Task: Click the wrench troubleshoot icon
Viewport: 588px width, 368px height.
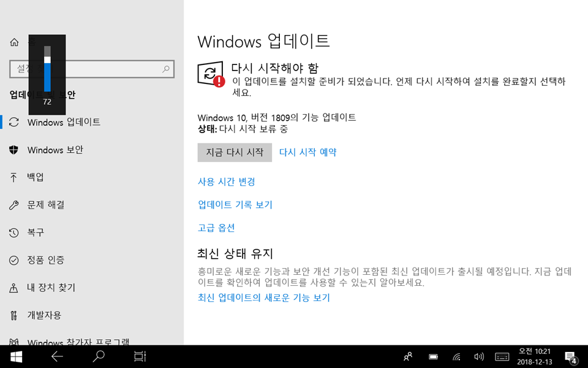Action: tap(14, 205)
